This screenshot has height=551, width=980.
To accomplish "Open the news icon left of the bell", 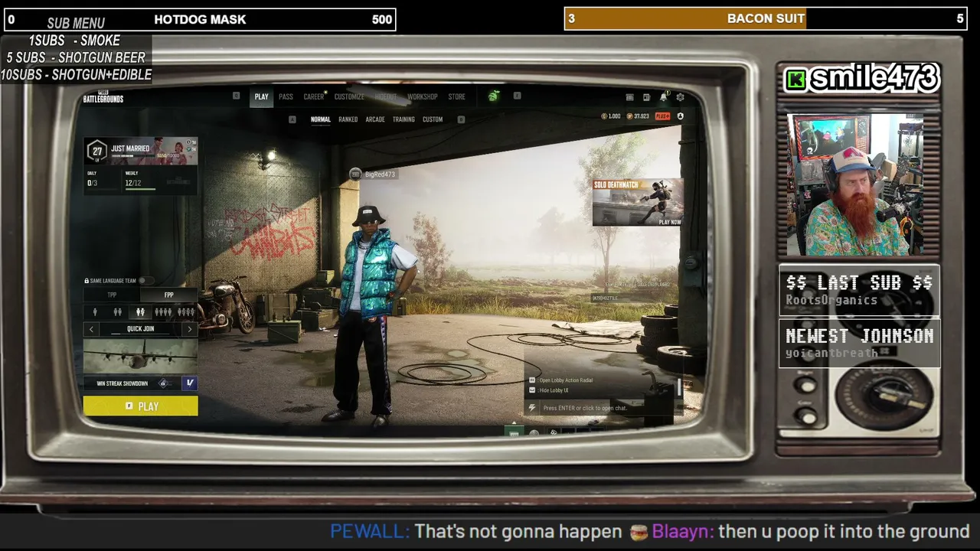I will (x=646, y=97).
